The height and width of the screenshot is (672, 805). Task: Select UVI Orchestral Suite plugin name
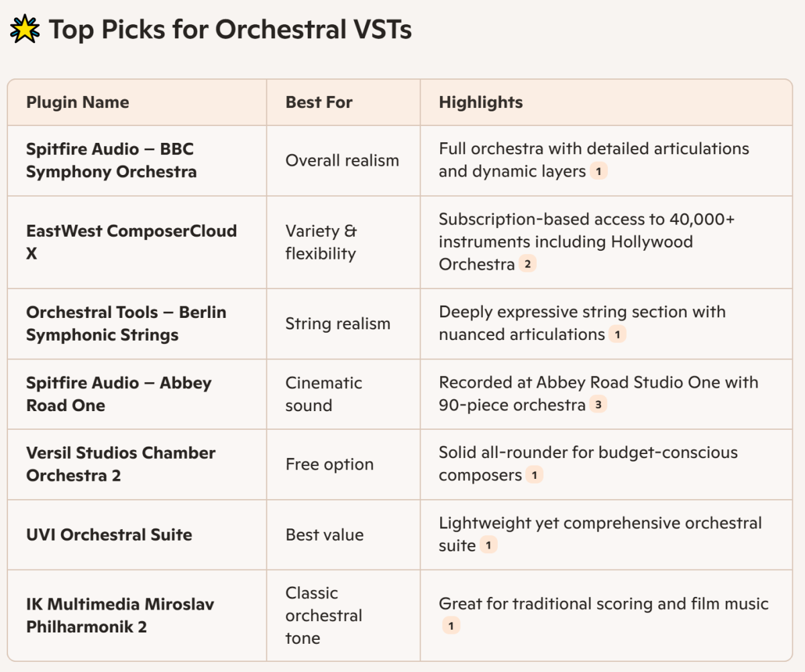pos(109,535)
